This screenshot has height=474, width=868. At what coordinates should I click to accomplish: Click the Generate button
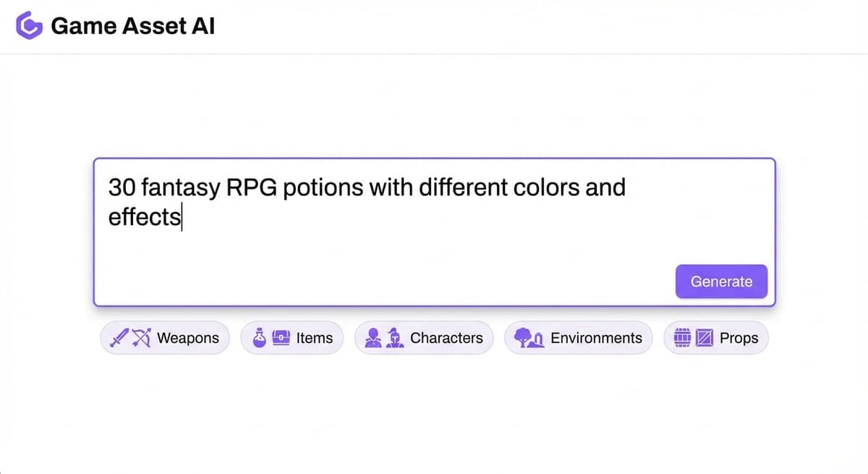(721, 282)
